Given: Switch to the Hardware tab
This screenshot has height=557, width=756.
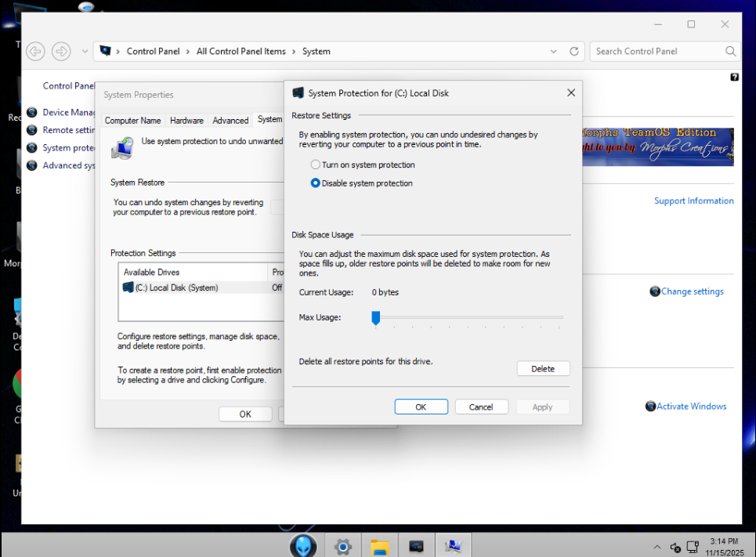Looking at the screenshot, I should (186, 121).
